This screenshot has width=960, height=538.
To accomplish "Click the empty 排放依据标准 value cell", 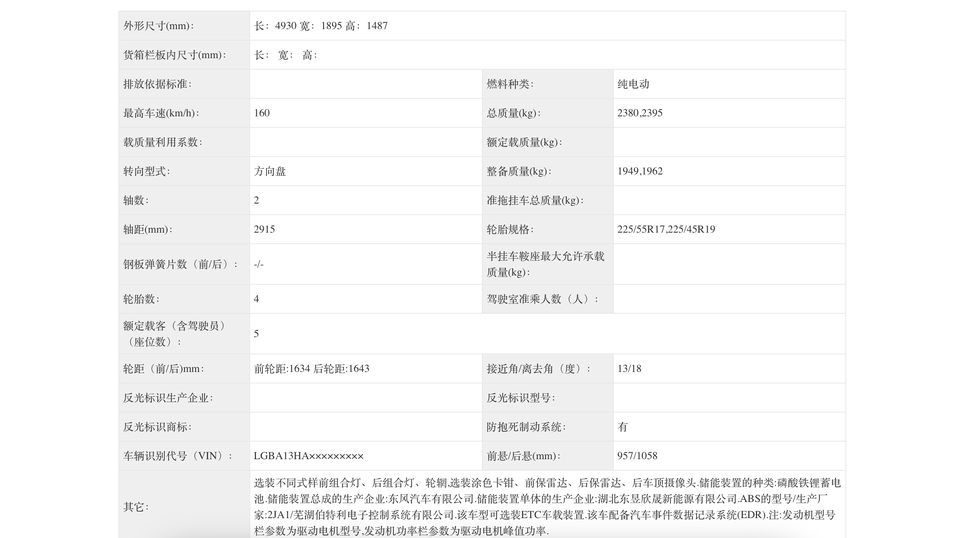I will coord(364,84).
